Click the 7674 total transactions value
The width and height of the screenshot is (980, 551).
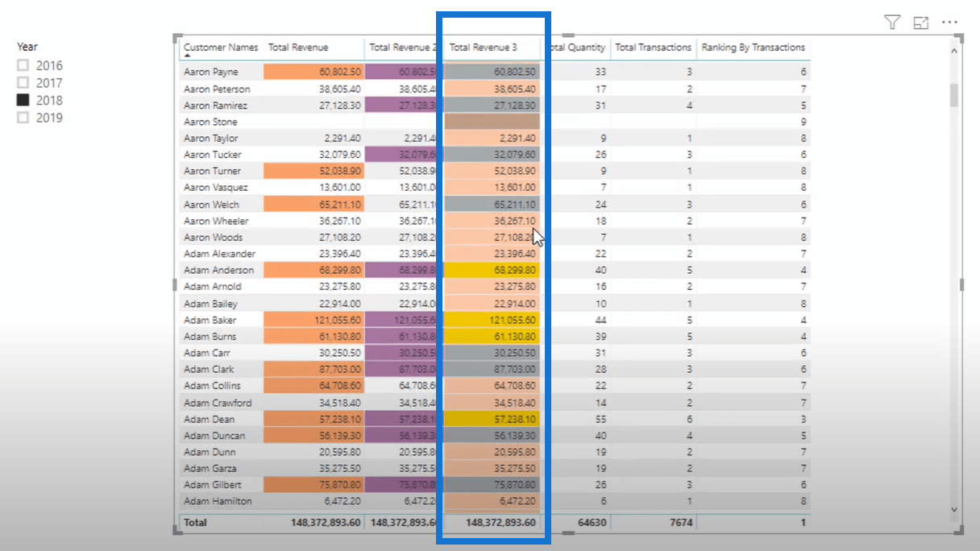(x=681, y=523)
